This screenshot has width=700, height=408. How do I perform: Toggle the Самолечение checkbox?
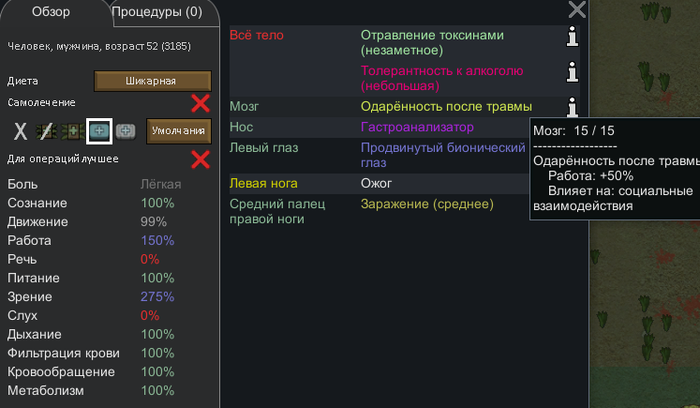coord(200,102)
